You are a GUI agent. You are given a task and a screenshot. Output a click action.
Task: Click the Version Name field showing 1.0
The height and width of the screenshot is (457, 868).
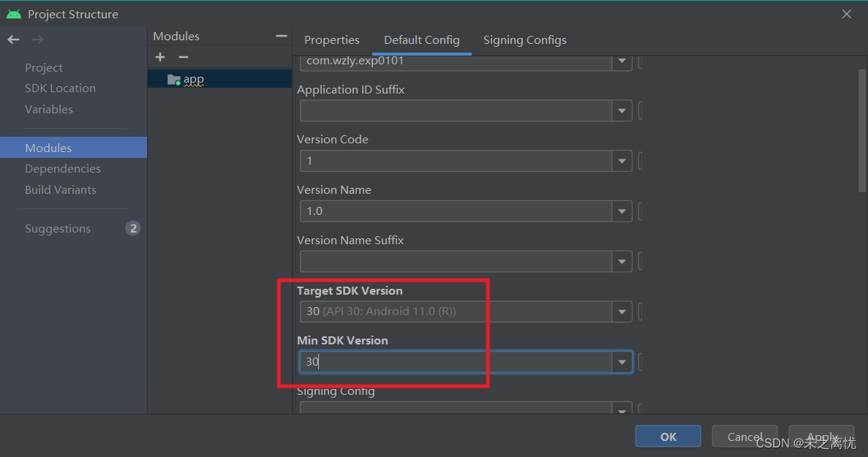[456, 211]
